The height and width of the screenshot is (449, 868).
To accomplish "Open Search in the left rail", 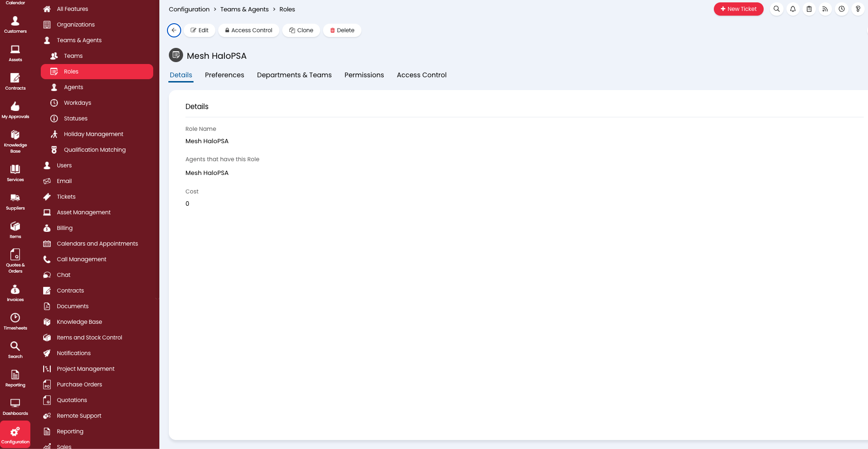I will coord(15,350).
